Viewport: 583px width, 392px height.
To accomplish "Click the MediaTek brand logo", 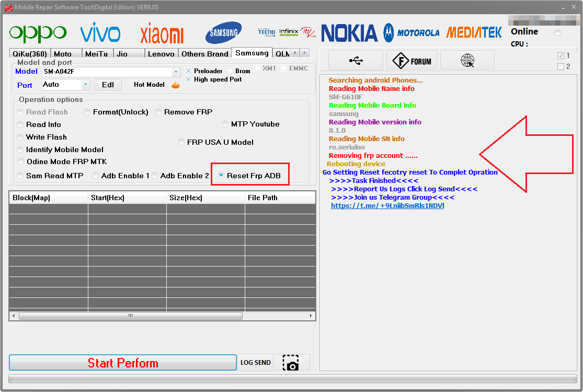I will [x=474, y=33].
